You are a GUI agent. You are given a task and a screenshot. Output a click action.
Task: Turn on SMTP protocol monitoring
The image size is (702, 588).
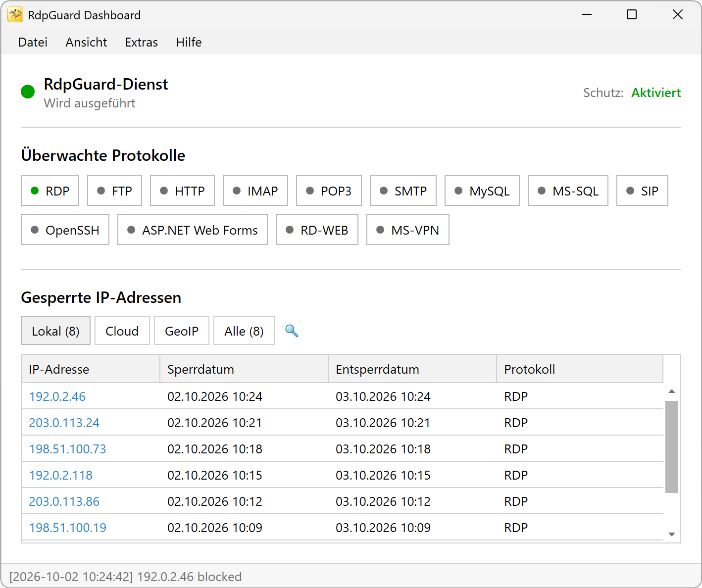tap(403, 191)
